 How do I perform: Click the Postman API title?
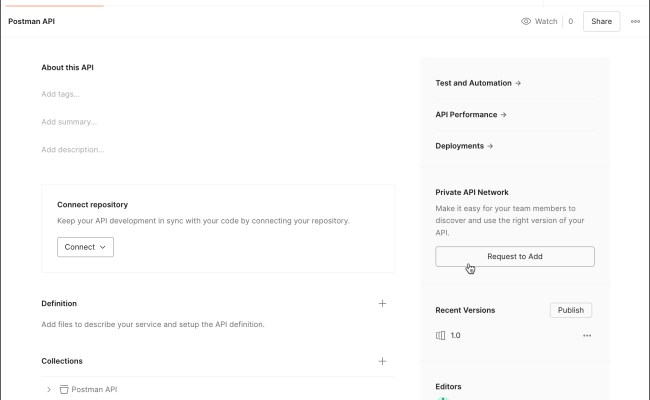pyautogui.click(x=32, y=21)
